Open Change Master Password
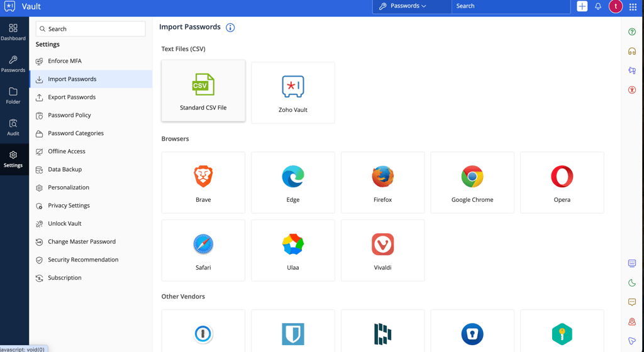Screen dimensions: 644x352 tap(91, 241)
